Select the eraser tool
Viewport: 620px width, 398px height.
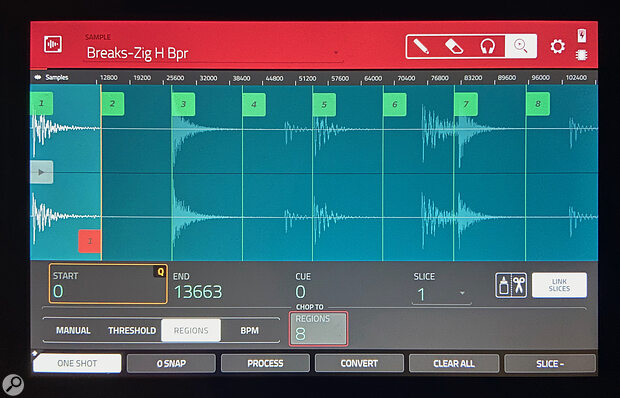(x=454, y=47)
